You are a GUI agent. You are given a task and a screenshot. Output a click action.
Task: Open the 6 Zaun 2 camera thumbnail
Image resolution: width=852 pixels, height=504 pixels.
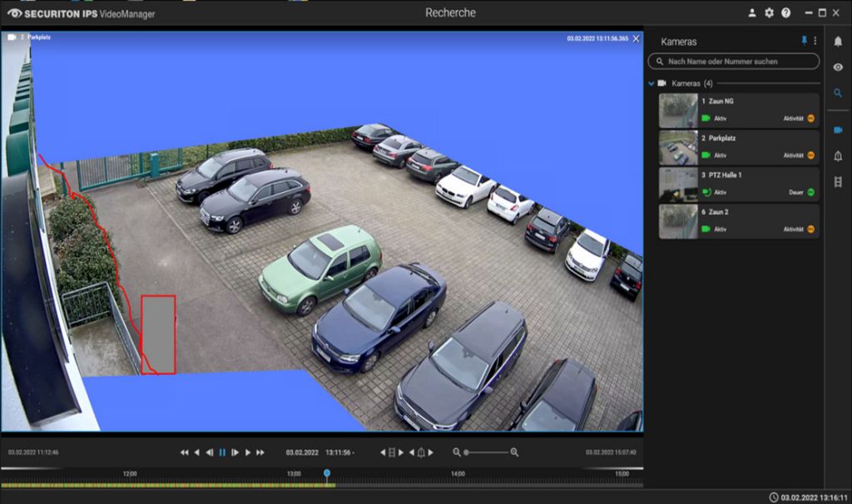678,221
